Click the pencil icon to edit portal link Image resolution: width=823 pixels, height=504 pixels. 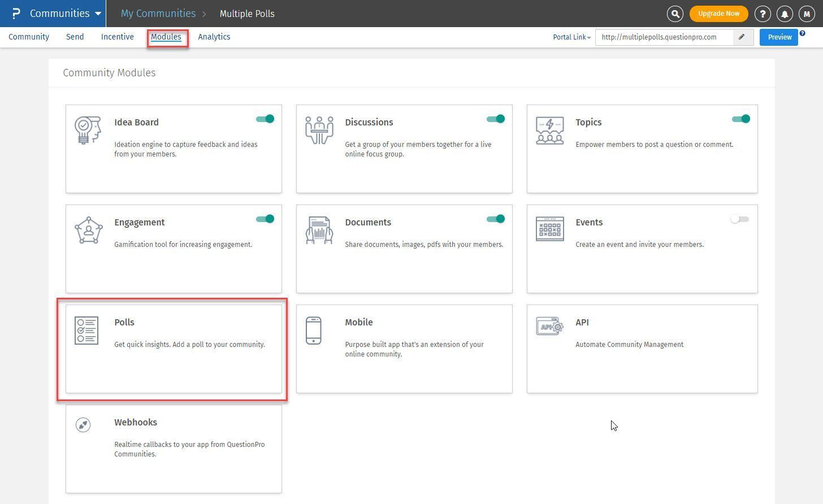[742, 37]
